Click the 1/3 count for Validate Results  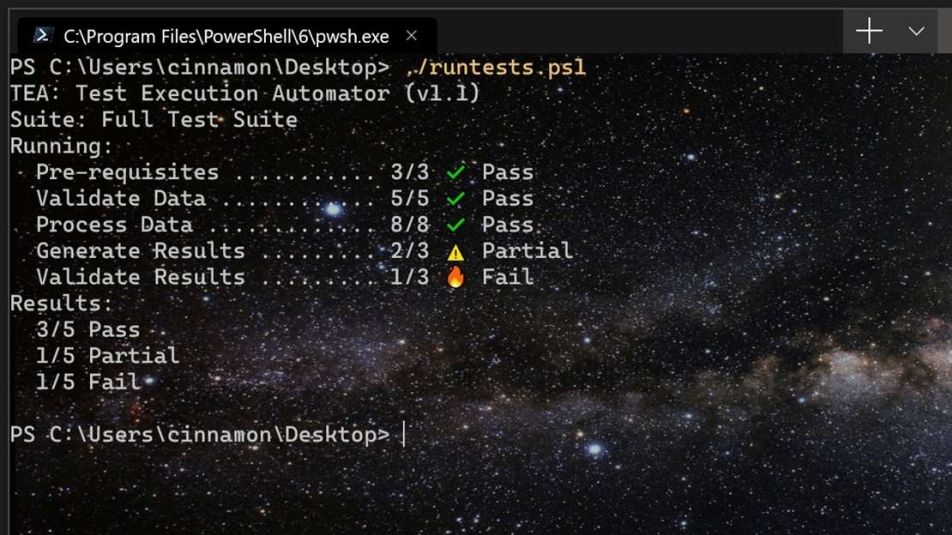click(410, 277)
